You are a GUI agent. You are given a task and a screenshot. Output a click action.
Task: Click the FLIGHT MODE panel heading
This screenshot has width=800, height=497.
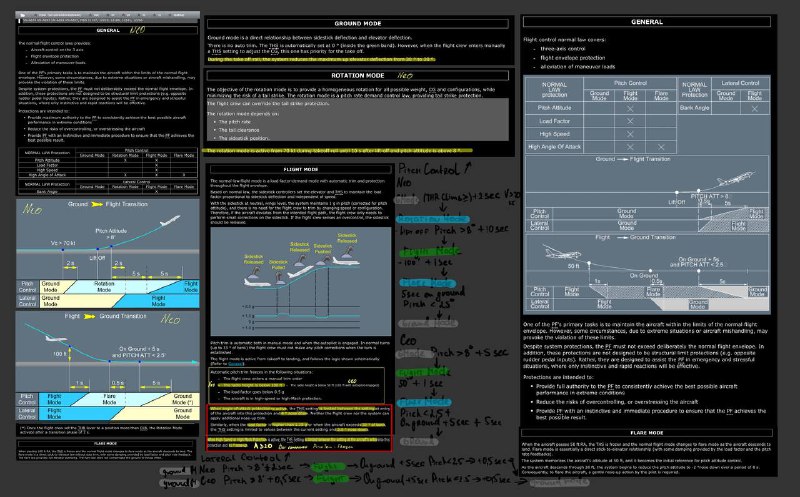click(x=301, y=169)
